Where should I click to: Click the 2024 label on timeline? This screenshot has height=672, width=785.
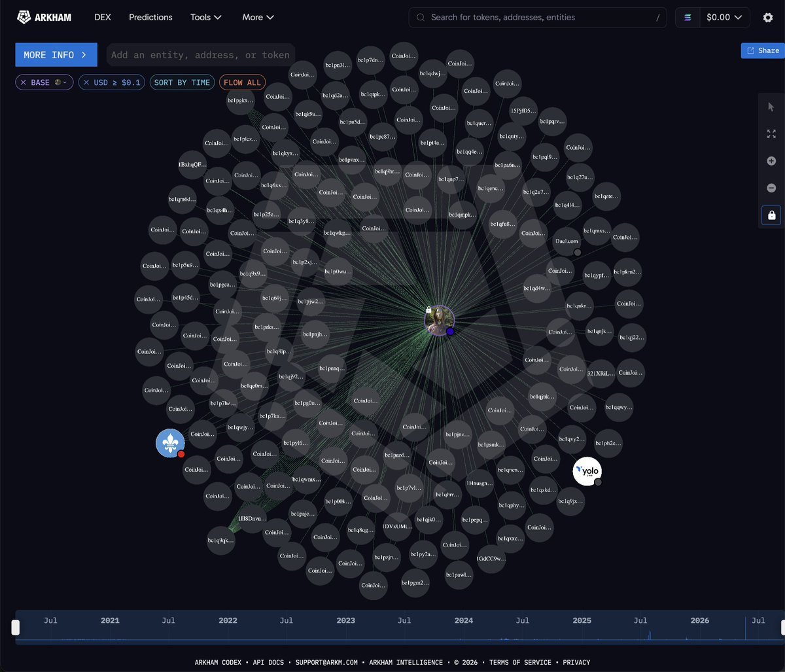464,620
